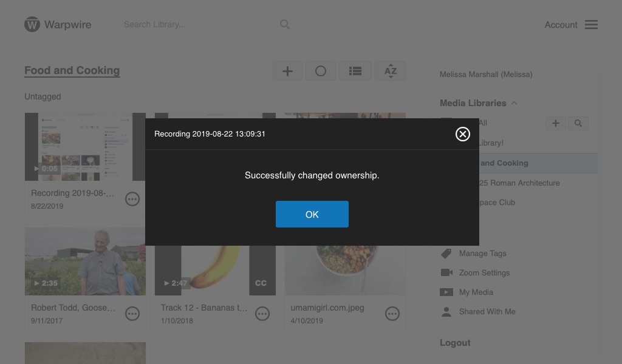This screenshot has width=622, height=364.
Task: Click the Search Library field
Action: point(207,24)
